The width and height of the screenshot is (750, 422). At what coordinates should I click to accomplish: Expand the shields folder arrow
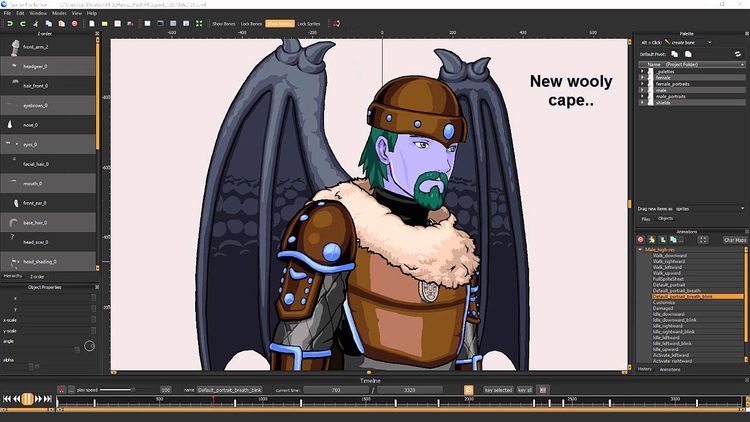click(x=642, y=102)
